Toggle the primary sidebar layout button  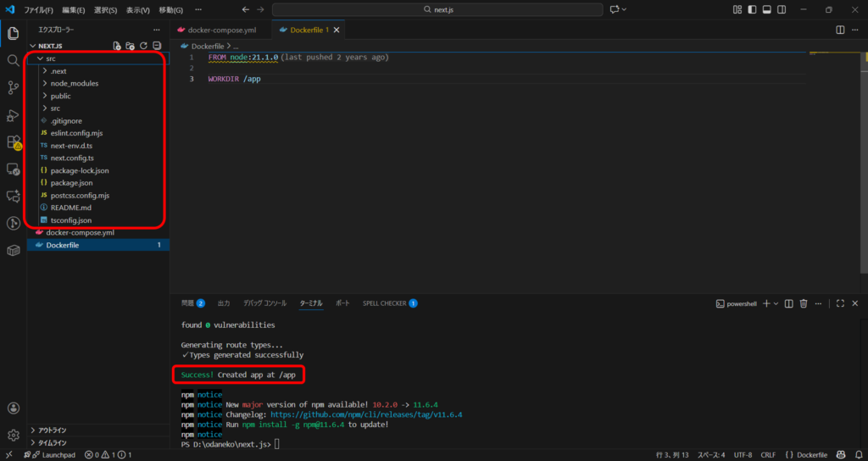tap(752, 9)
